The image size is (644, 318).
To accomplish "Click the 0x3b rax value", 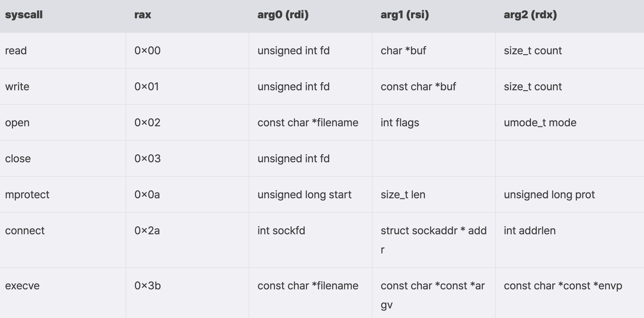I will 147,286.
